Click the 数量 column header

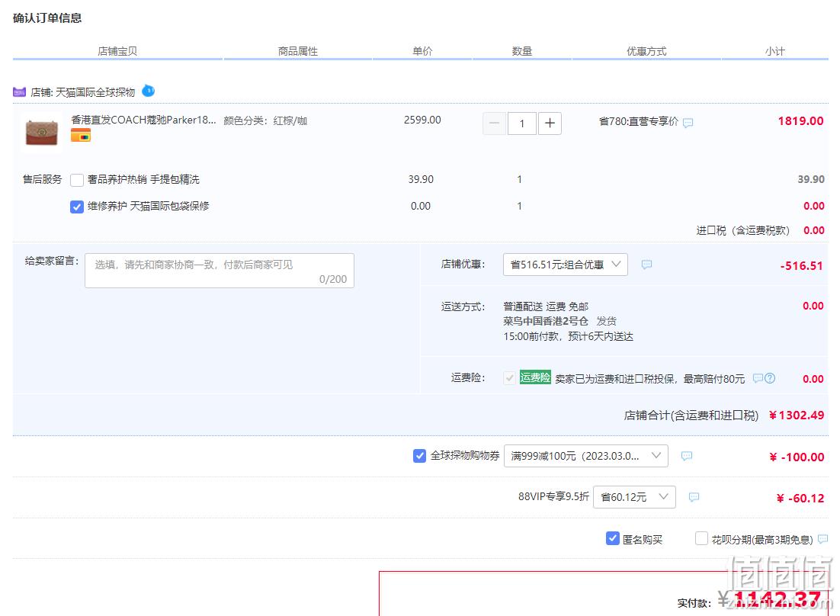coord(522,51)
